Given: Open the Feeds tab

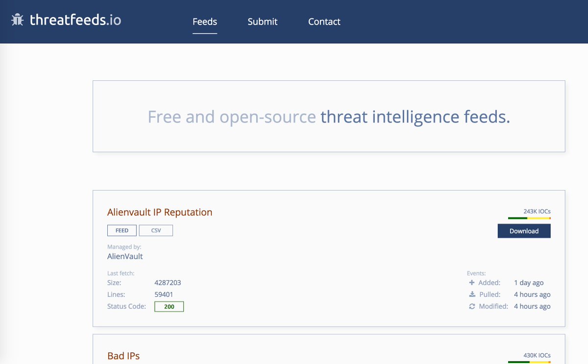Looking at the screenshot, I should tap(205, 22).
